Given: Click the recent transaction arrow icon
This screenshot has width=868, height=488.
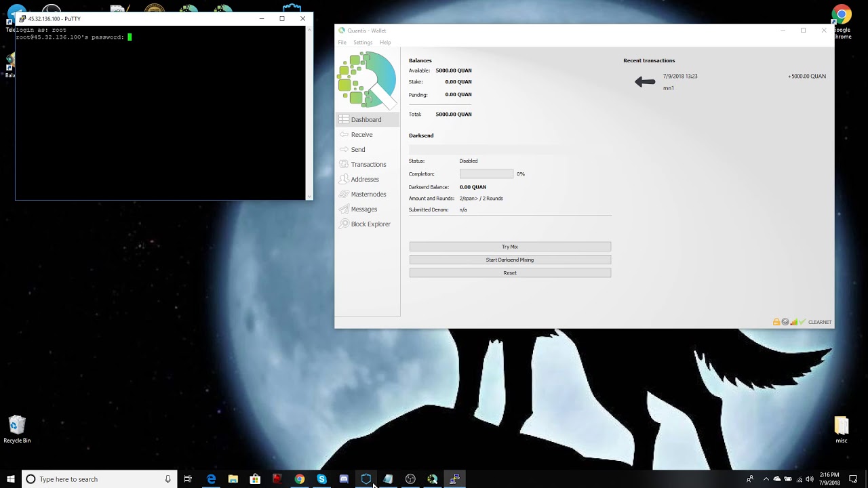Looking at the screenshot, I should click(x=645, y=82).
